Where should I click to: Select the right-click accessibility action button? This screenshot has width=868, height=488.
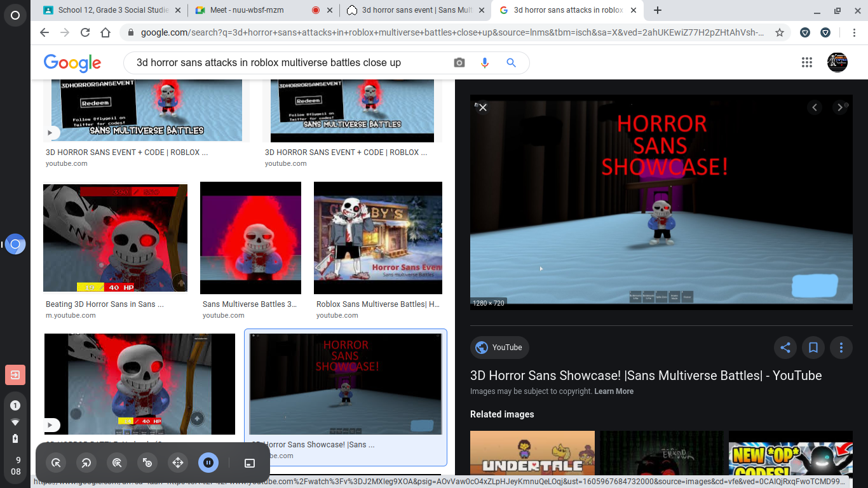(x=86, y=463)
